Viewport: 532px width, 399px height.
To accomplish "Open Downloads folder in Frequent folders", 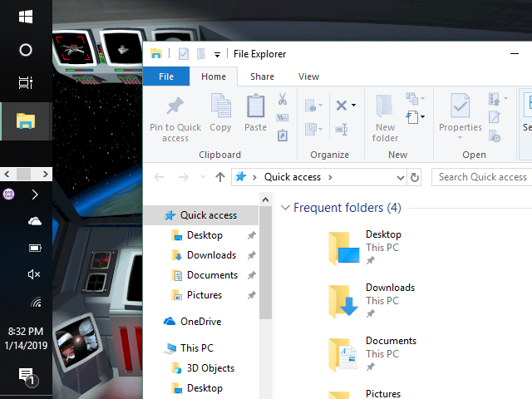I will (372, 301).
